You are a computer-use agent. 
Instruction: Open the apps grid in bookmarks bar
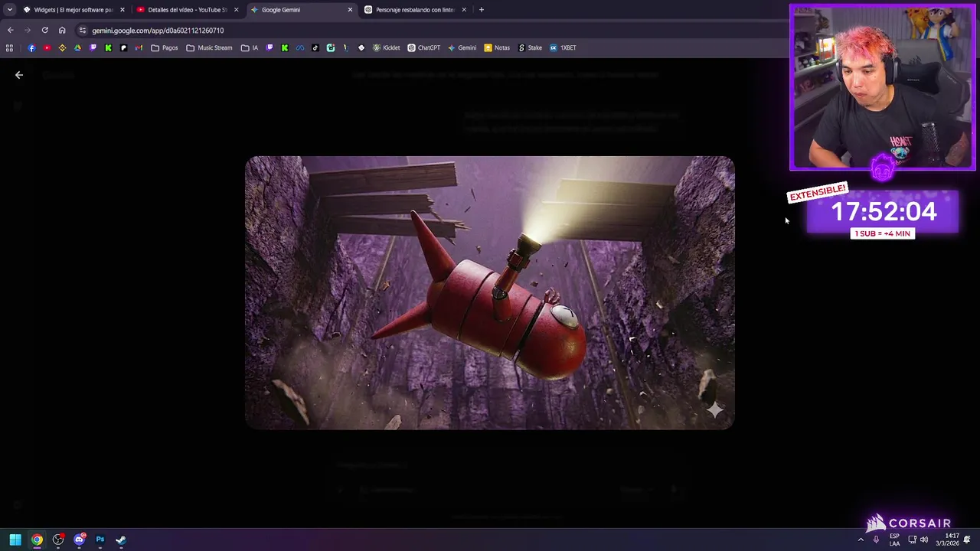coord(9,47)
